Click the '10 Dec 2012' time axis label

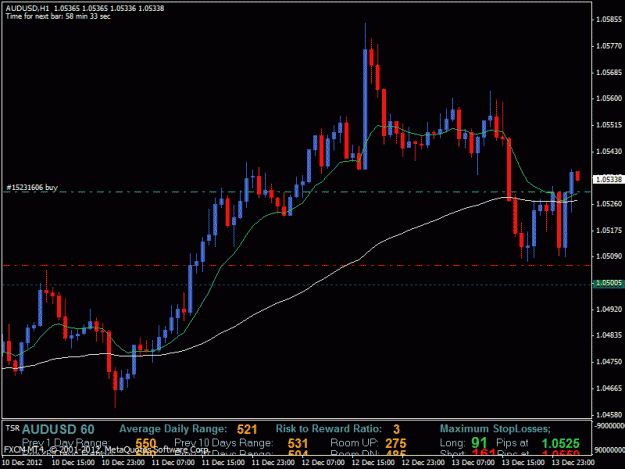(22, 463)
